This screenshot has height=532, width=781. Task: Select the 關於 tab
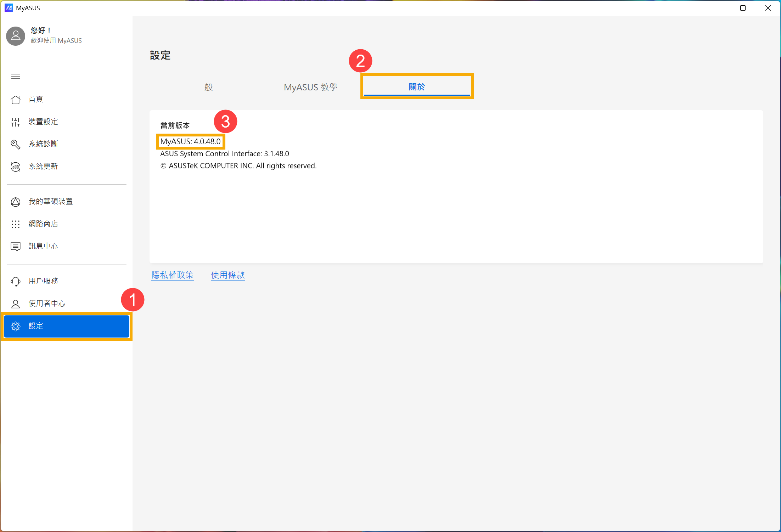pos(417,87)
